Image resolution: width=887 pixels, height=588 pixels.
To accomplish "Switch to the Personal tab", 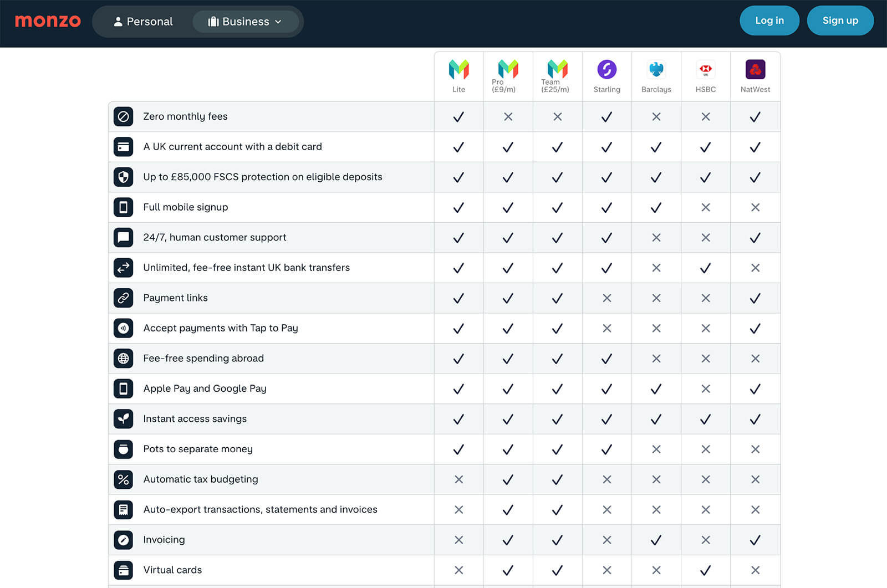I will [x=143, y=22].
